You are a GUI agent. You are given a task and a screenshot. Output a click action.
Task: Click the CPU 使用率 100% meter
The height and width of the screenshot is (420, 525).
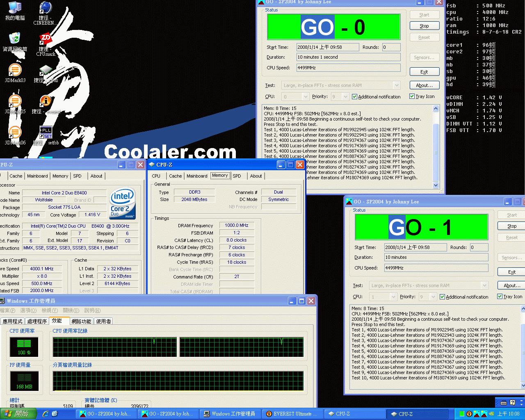point(24,347)
